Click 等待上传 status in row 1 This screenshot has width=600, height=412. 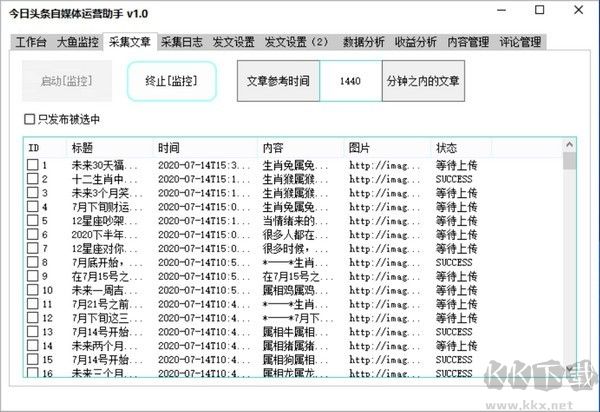coord(457,165)
